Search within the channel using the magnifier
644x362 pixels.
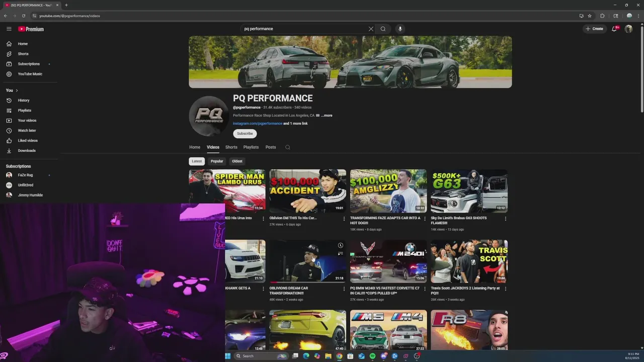click(x=287, y=147)
